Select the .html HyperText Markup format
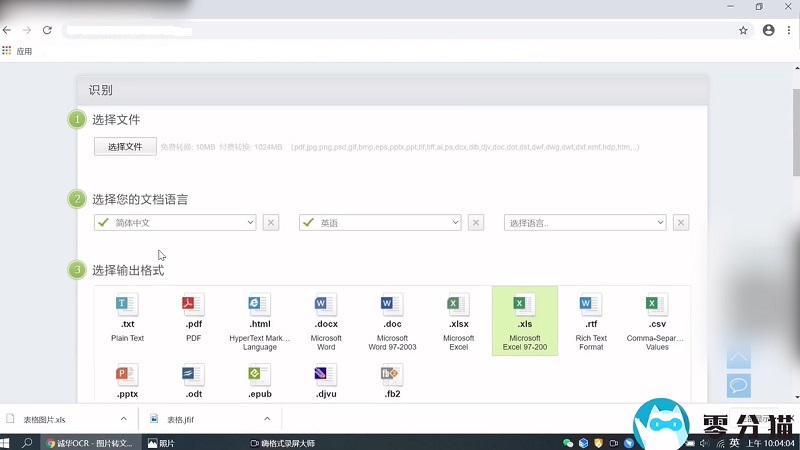This screenshot has width=800, height=450. 260,305
